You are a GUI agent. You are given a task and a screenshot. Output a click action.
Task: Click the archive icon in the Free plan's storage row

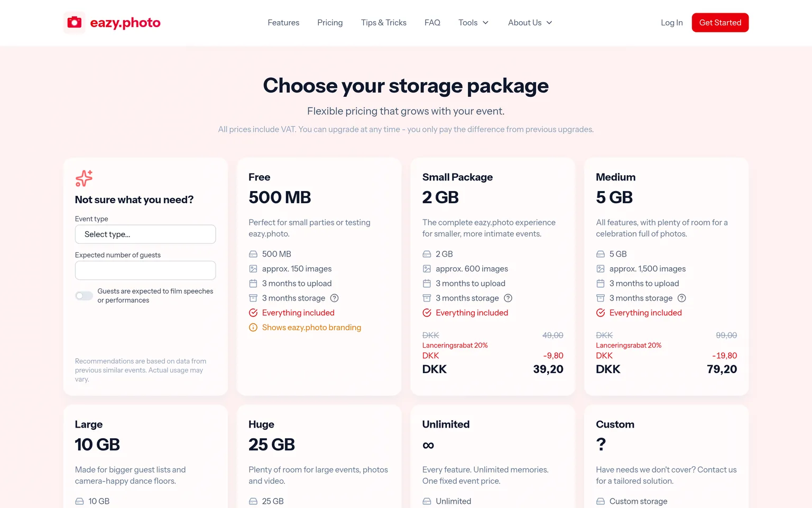click(x=253, y=298)
